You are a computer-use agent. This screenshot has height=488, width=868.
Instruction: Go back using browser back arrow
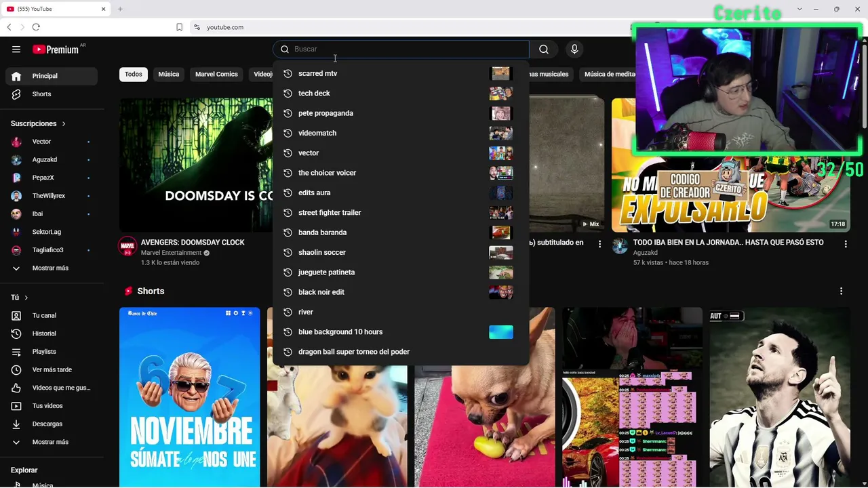[x=9, y=27]
